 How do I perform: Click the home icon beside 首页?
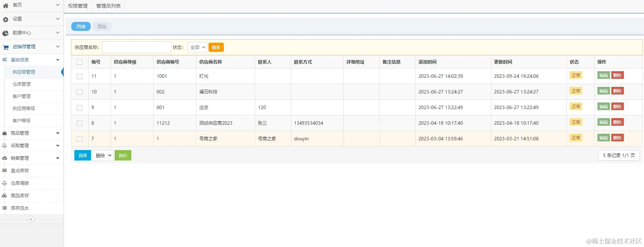(6, 6)
